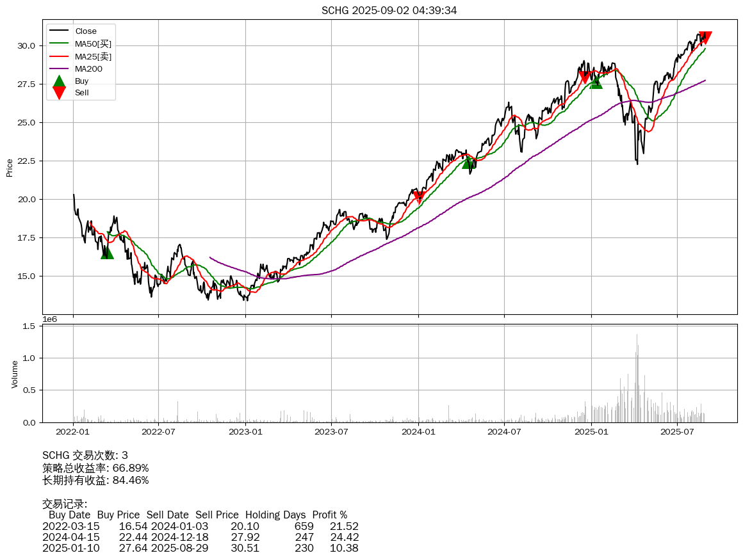The height and width of the screenshot is (560, 743).
Task: Click the red Sell marker near January 2024
Action: pyautogui.click(x=419, y=197)
